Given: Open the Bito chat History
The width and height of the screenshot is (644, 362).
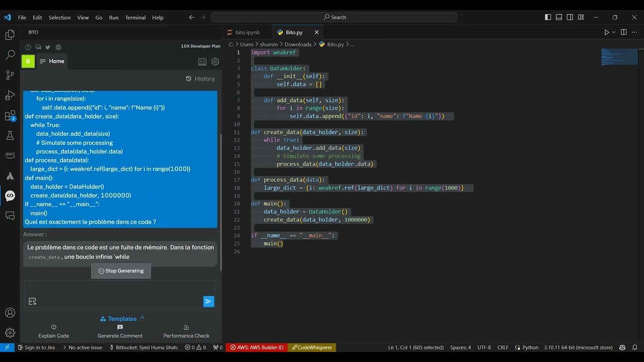Looking at the screenshot, I should pos(200,78).
